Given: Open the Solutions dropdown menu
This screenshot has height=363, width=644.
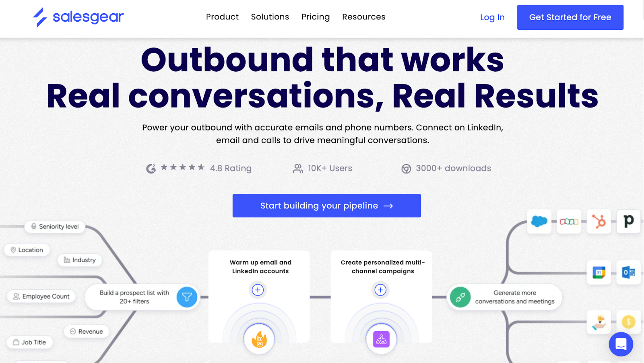Looking at the screenshot, I should click(x=270, y=17).
